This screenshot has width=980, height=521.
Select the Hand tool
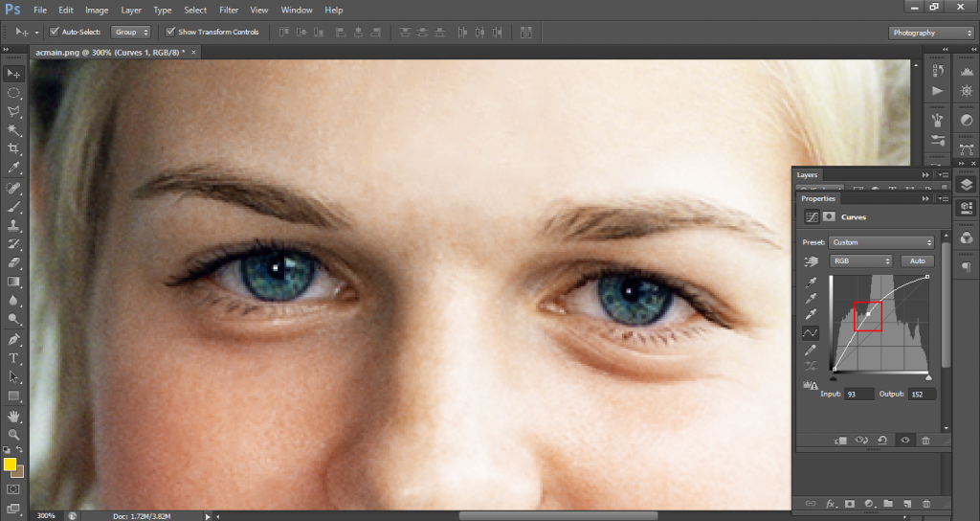pyautogui.click(x=13, y=417)
